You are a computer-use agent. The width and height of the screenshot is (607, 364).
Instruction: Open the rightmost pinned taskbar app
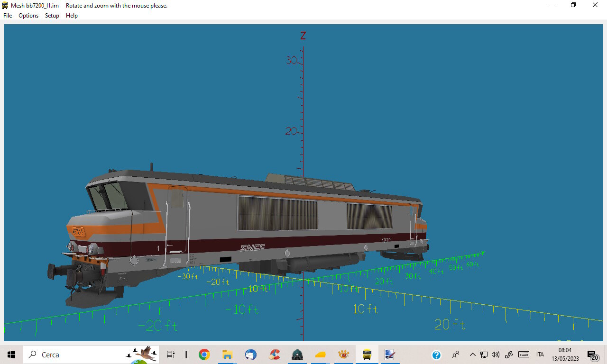tap(390, 355)
